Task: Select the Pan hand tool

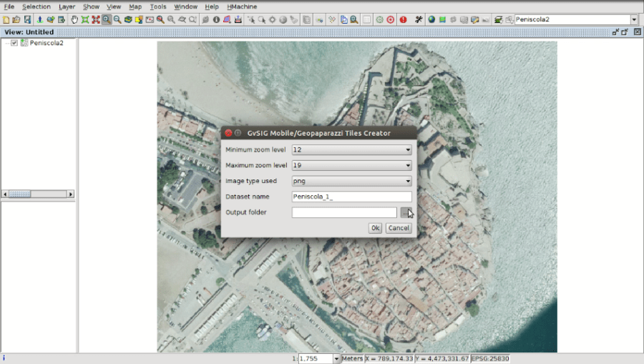Action: click(74, 19)
